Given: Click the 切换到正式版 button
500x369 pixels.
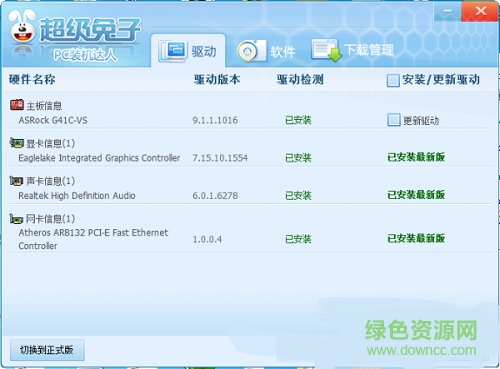Looking at the screenshot, I should pyautogui.click(x=47, y=350).
